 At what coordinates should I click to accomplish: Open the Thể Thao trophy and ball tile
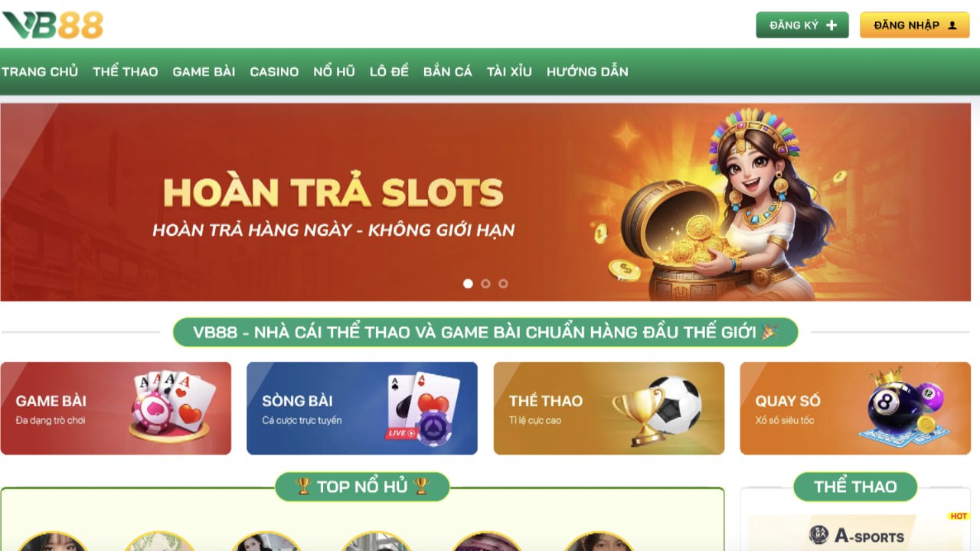pos(609,409)
